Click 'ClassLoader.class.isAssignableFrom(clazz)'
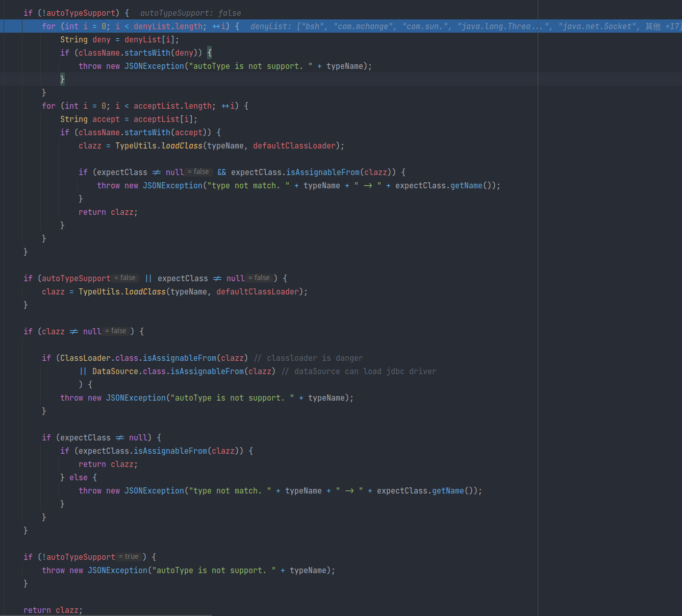 tap(154, 358)
